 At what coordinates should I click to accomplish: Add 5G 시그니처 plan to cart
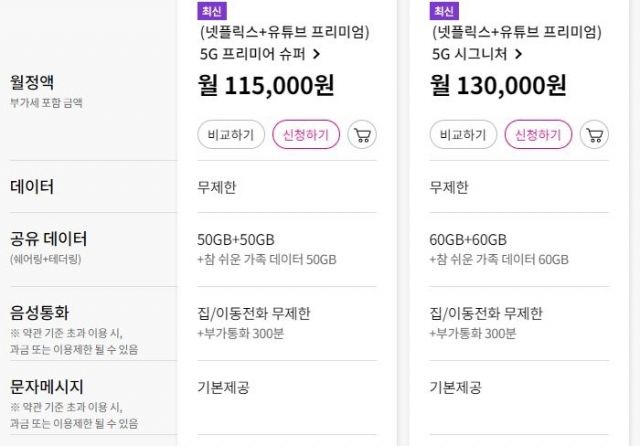point(593,135)
